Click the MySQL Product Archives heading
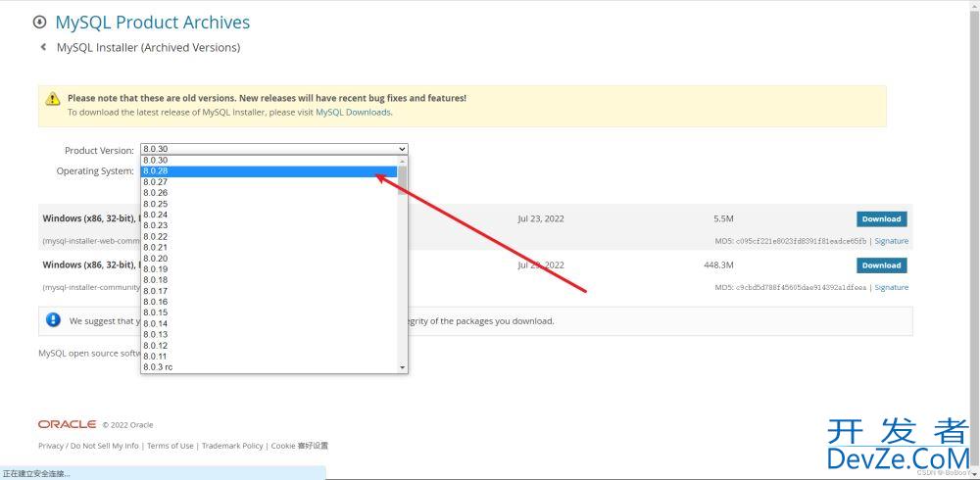Viewport: 980px width, 480px height. (153, 23)
